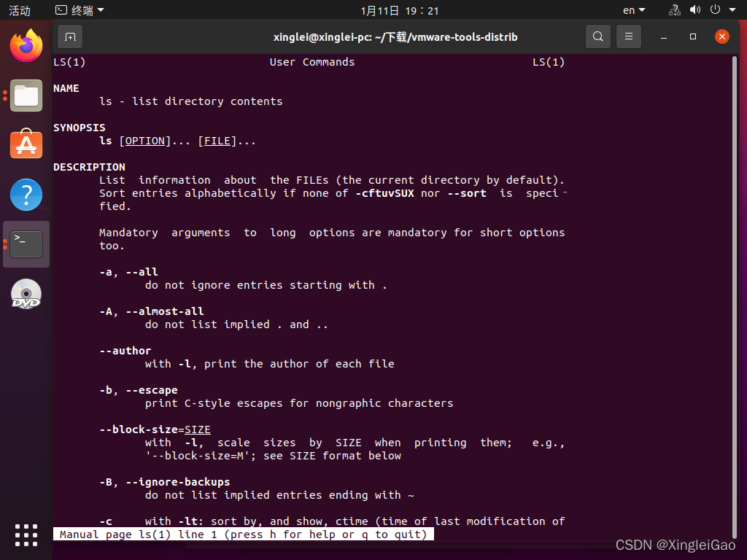Click the bold '--sort' text
Viewport: 747px width, 560px height.
point(467,193)
